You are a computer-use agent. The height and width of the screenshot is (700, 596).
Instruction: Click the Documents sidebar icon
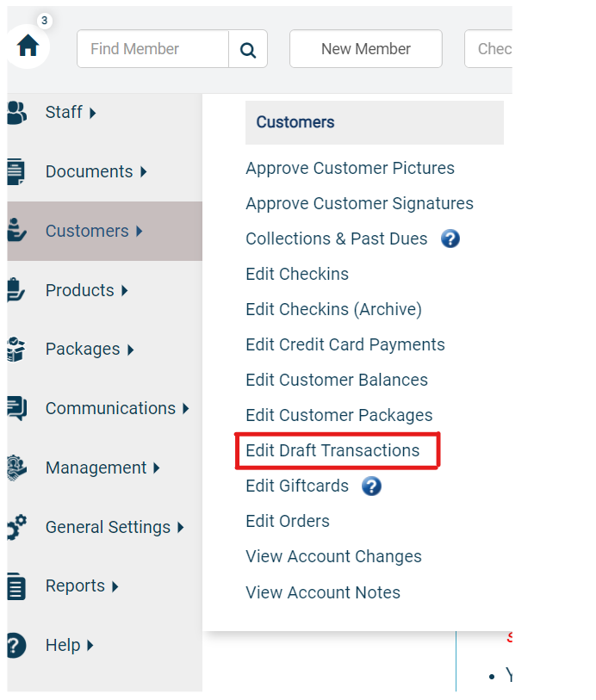(x=16, y=171)
